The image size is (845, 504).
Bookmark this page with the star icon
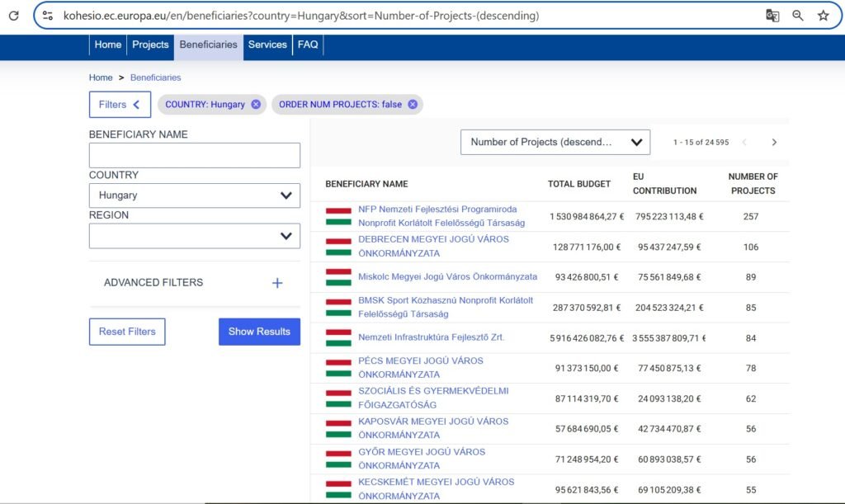(823, 16)
